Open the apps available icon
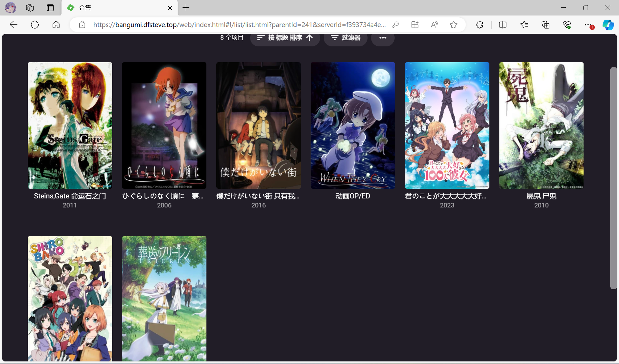 tap(415, 25)
